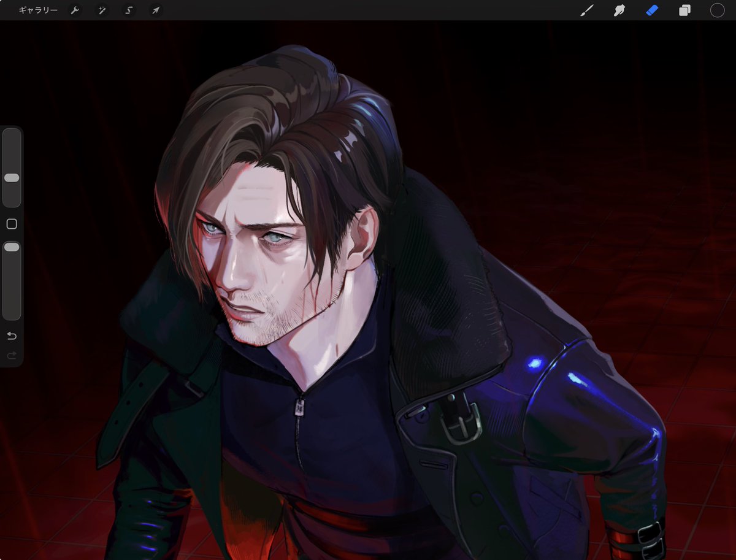Open the Actions wrench menu

[75, 10]
